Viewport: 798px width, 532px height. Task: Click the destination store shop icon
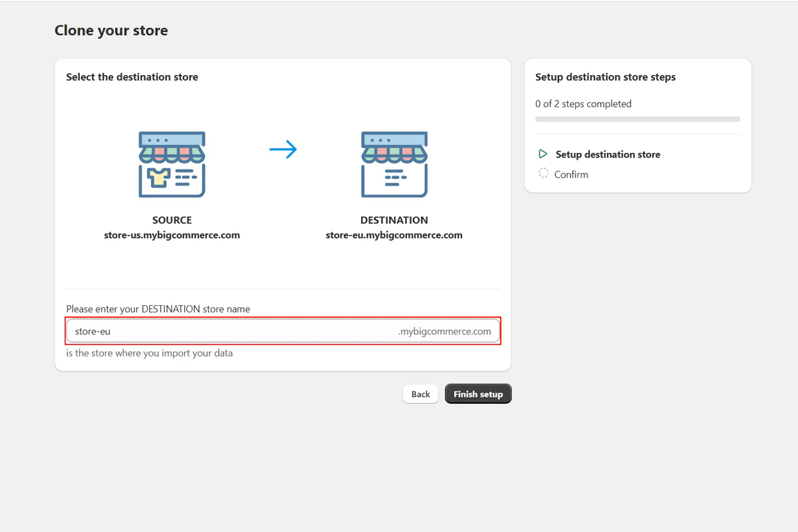394,164
